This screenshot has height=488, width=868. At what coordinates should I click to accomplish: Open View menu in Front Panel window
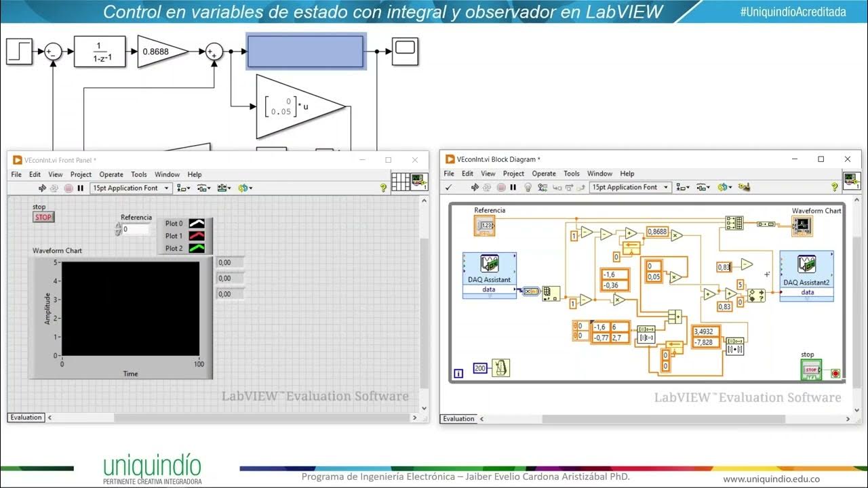pyautogui.click(x=56, y=175)
